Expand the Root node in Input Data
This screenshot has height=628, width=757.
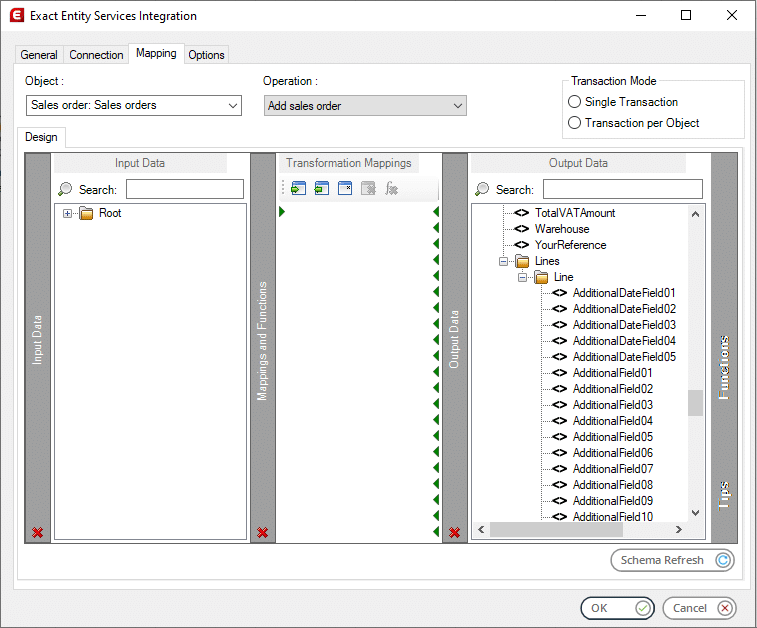(68, 213)
